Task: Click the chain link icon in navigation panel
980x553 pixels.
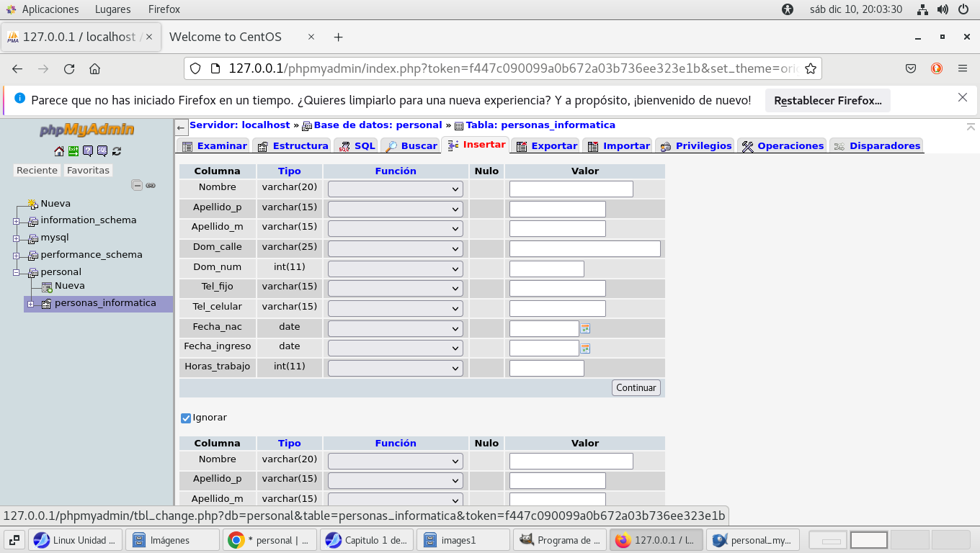Action: click(151, 185)
